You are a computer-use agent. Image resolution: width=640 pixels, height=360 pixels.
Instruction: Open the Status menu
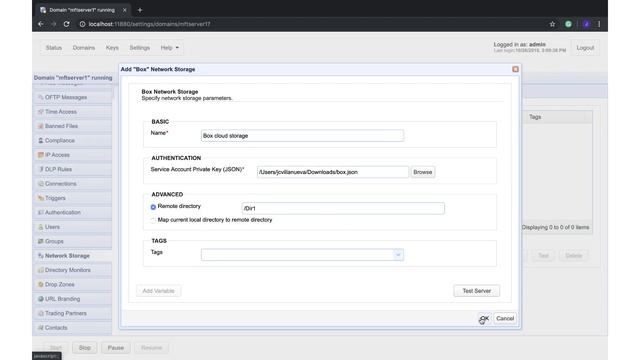click(x=53, y=48)
